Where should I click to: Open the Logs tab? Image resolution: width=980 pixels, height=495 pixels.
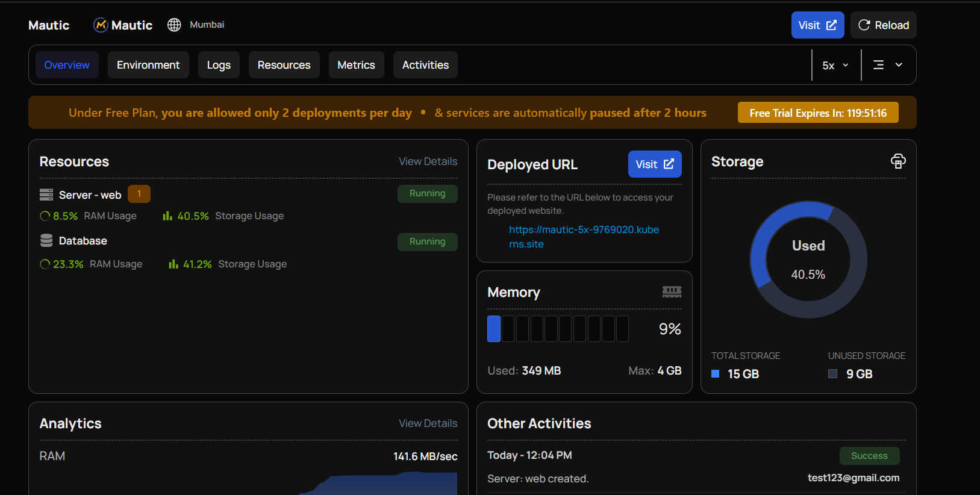click(x=219, y=65)
